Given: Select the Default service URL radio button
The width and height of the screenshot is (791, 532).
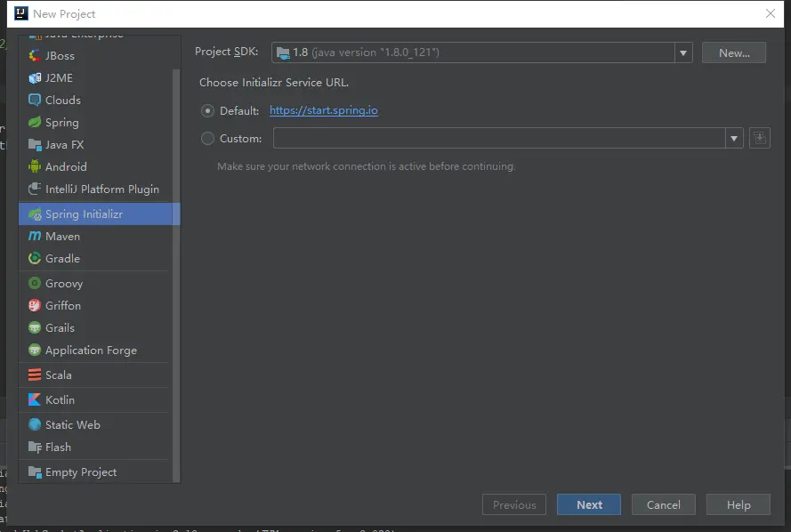Looking at the screenshot, I should (207, 110).
